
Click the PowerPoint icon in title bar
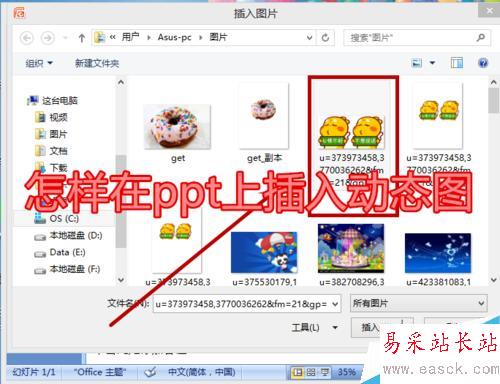click(19, 13)
